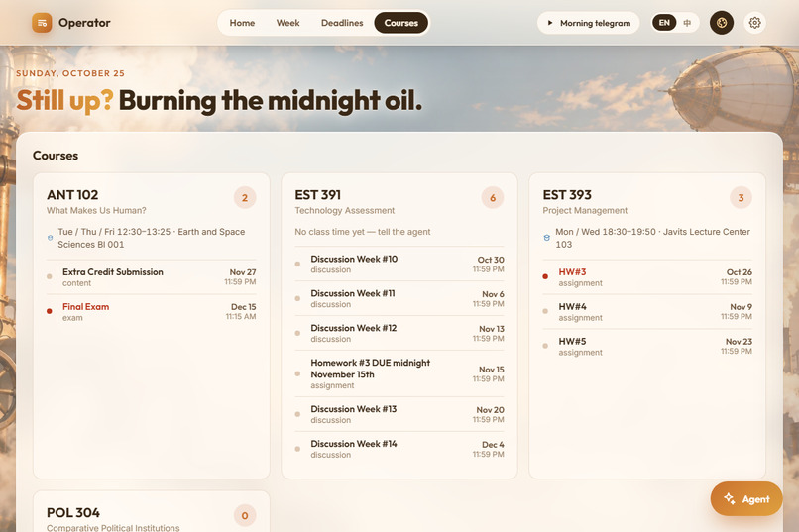Click dot beside Discussion Week #13
The image size is (799, 532).
pyautogui.click(x=297, y=414)
